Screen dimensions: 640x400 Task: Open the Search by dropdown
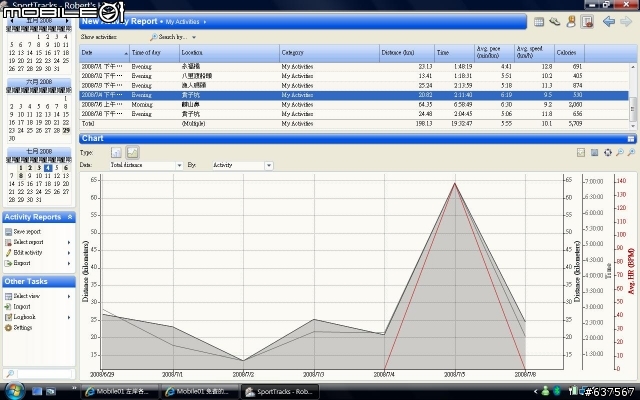(173, 37)
